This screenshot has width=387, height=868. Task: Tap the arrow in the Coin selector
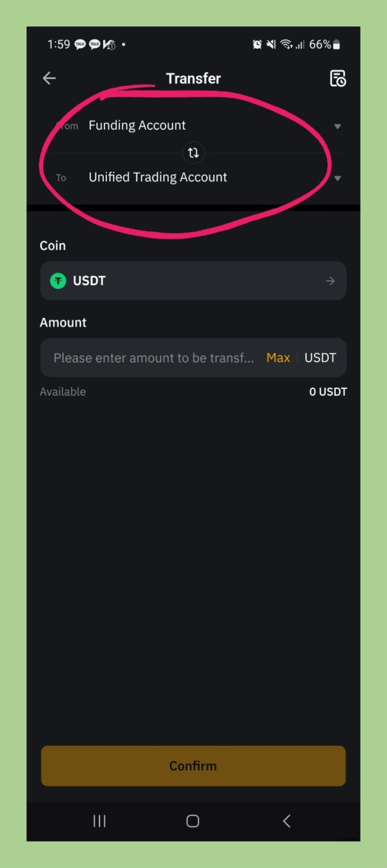330,281
